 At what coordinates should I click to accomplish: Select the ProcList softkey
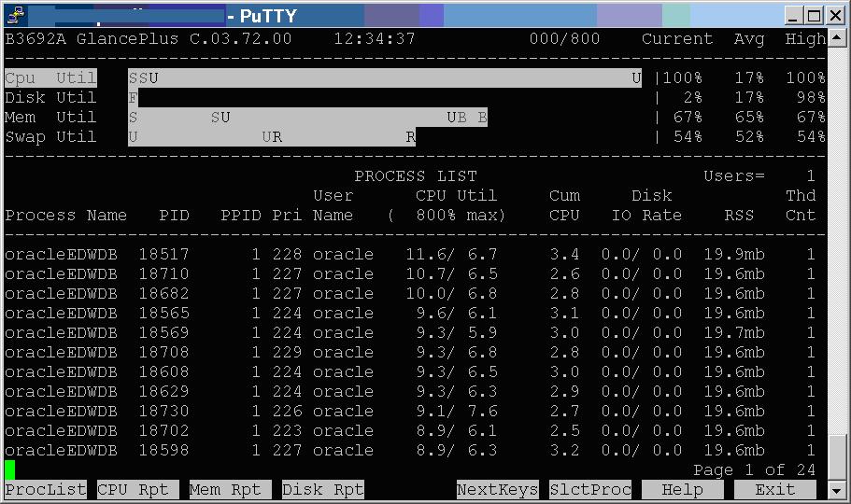[46, 490]
